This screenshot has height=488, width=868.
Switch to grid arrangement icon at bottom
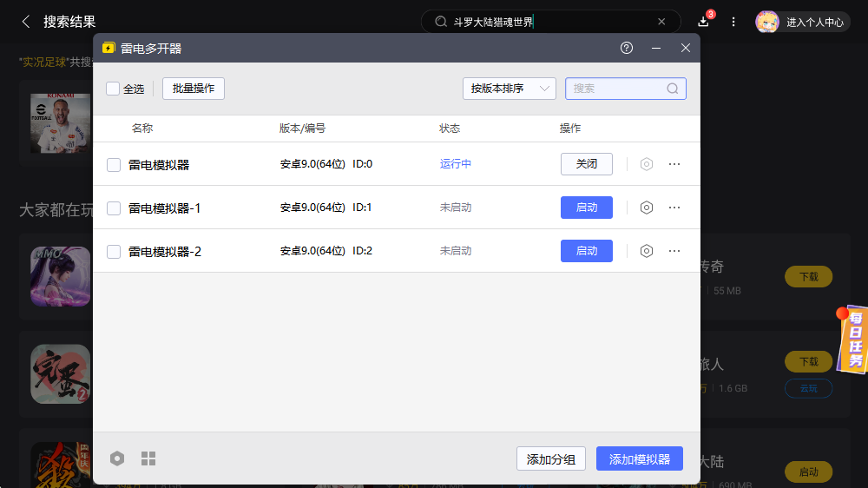coord(148,458)
